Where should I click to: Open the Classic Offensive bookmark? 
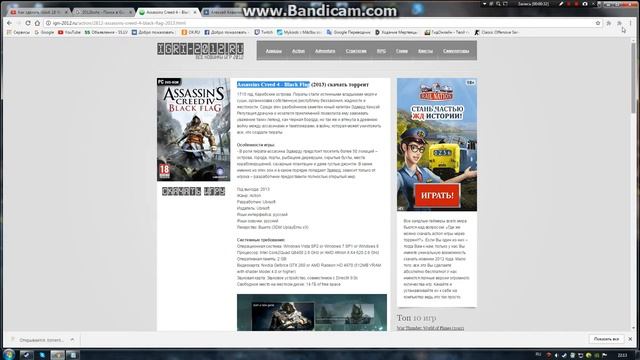click(496, 32)
